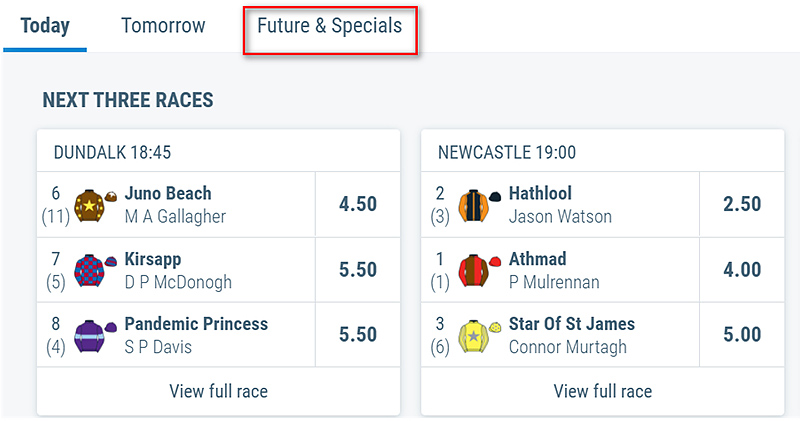
Task: Click Pandemic Princess's purple jockey silk icon
Action: pos(91,336)
